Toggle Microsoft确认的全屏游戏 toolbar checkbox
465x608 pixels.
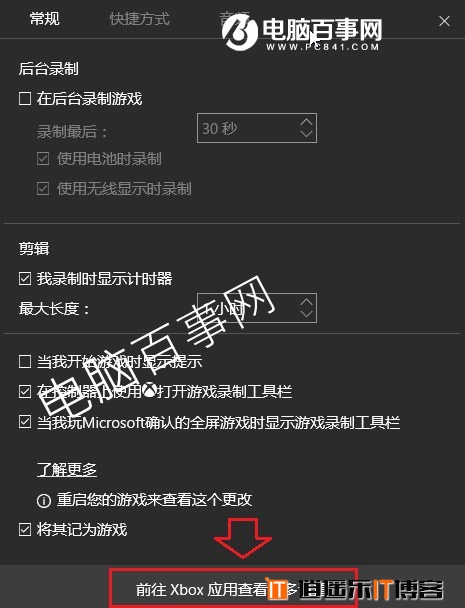(25, 422)
